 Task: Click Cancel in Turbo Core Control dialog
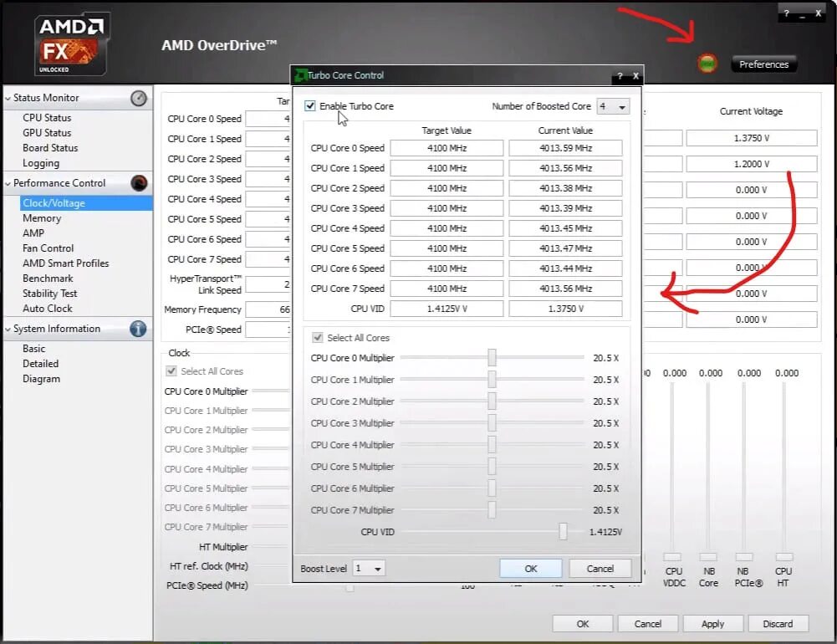(600, 569)
